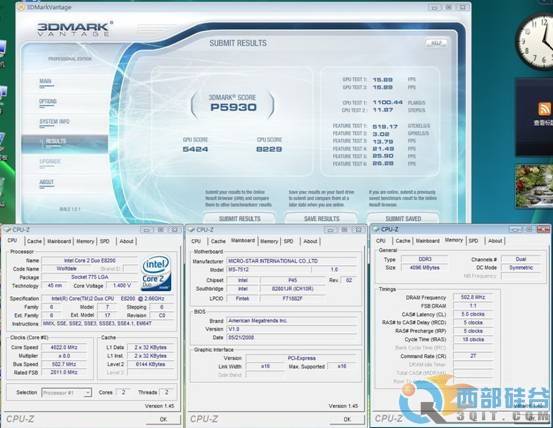Click the Submit Saved button
The image size is (553, 428).
(x=403, y=219)
